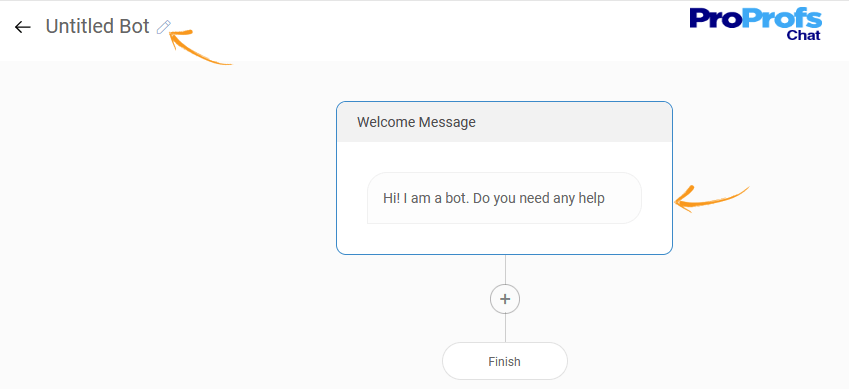The width and height of the screenshot is (849, 389).
Task: Click the 'Welcome Message' heading text
Action: [416, 122]
